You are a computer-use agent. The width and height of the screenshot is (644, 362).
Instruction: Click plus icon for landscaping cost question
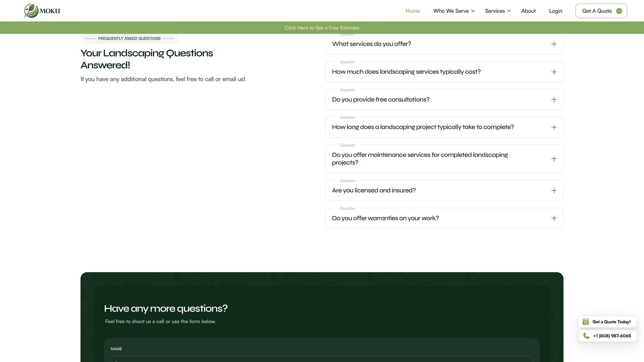(x=554, y=72)
